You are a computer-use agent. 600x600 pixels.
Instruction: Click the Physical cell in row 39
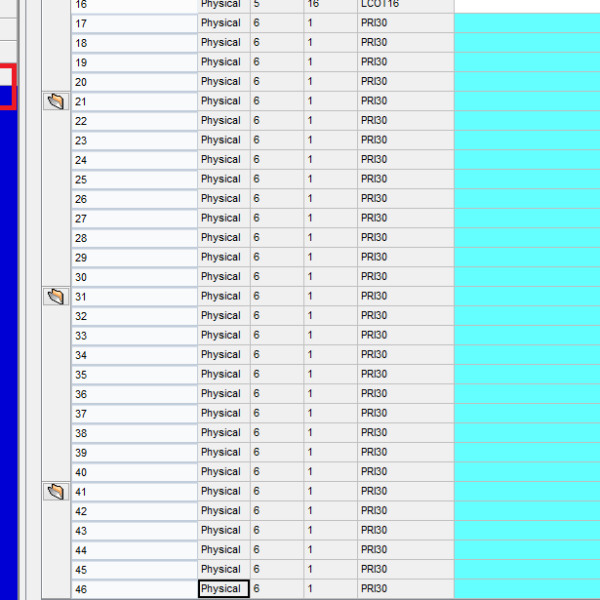pyautogui.click(x=223, y=452)
